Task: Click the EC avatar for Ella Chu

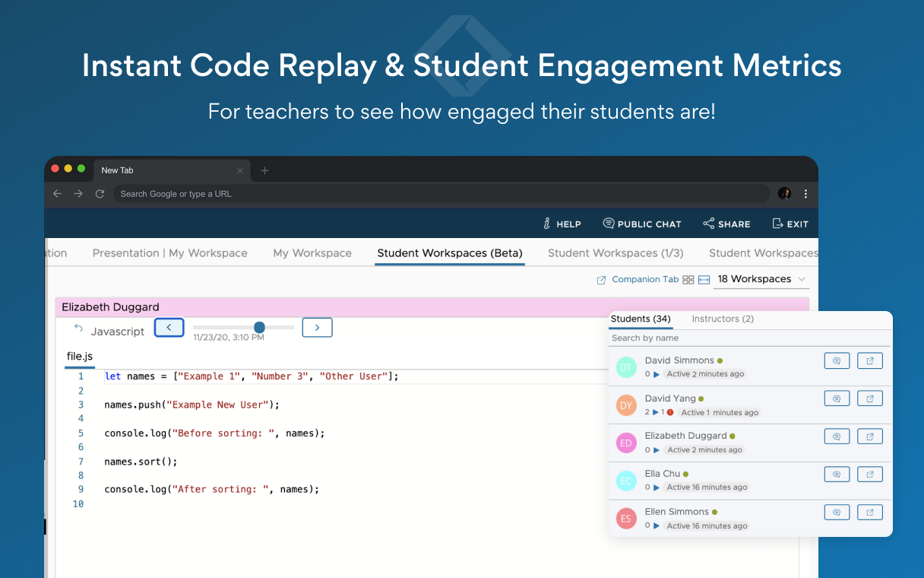Action: tap(626, 481)
